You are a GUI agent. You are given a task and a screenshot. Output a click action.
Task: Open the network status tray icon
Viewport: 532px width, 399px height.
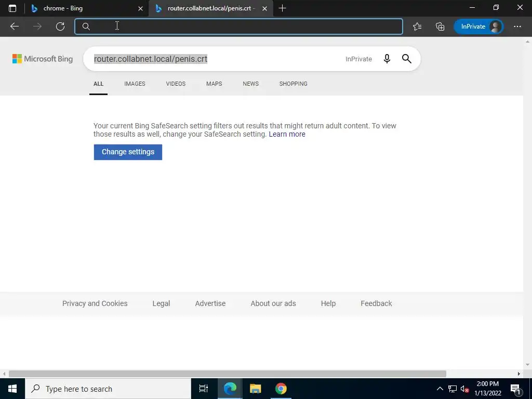click(x=453, y=389)
